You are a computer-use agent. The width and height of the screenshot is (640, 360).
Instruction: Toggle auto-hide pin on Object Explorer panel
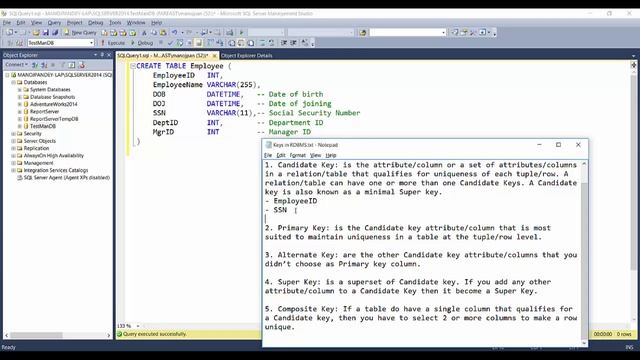(102, 55)
